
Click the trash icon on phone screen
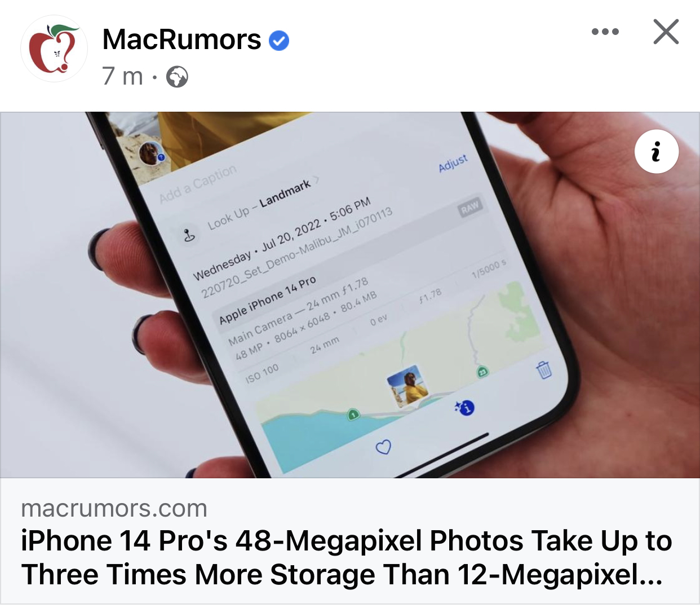(543, 370)
